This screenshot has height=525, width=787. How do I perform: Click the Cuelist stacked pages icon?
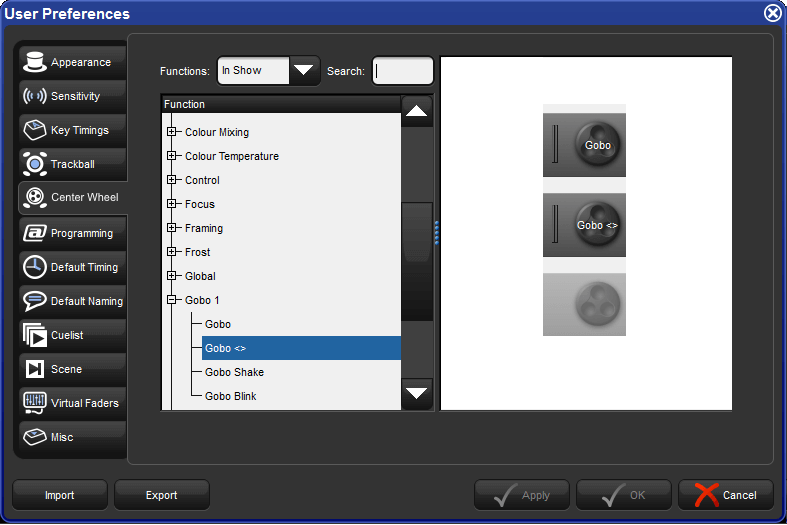pos(34,335)
